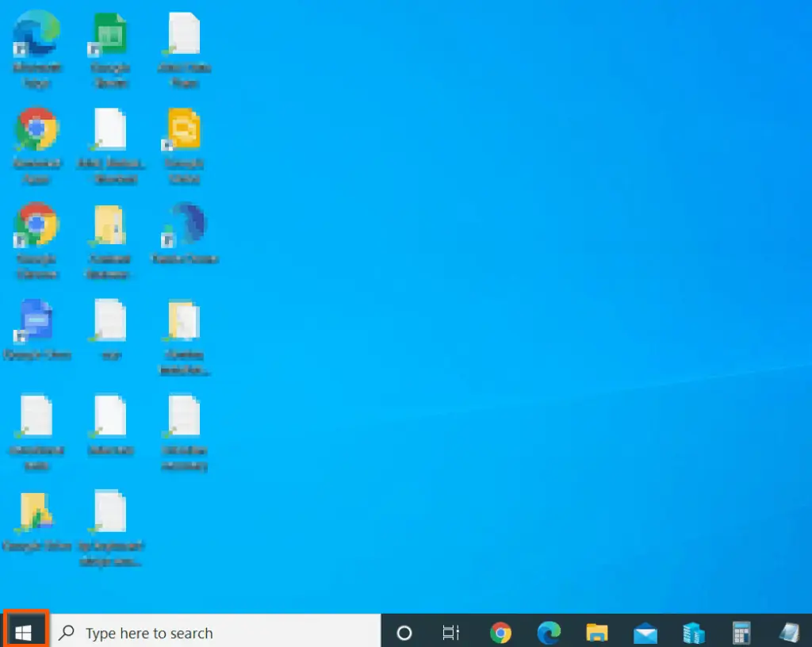Select the blue Google Docs desktop shortcut
812x647 pixels.
[x=36, y=320]
